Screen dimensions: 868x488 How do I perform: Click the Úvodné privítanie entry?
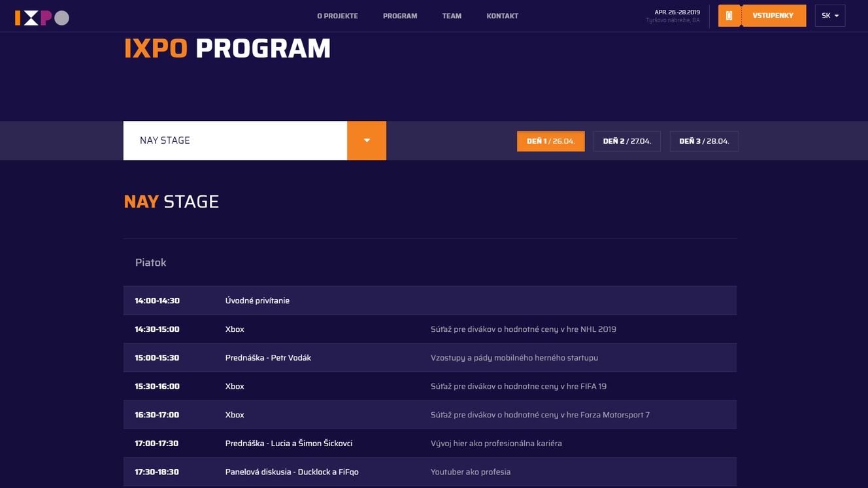pyautogui.click(x=258, y=301)
